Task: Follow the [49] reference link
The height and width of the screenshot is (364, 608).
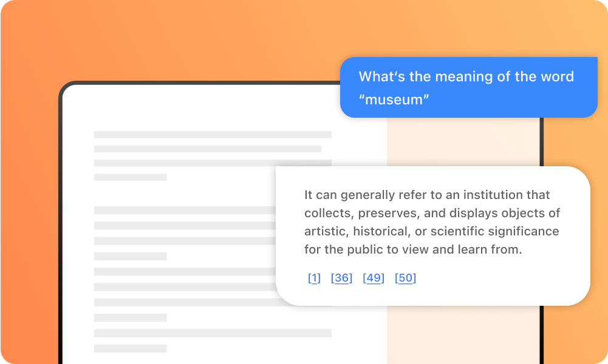Action: pyautogui.click(x=374, y=278)
